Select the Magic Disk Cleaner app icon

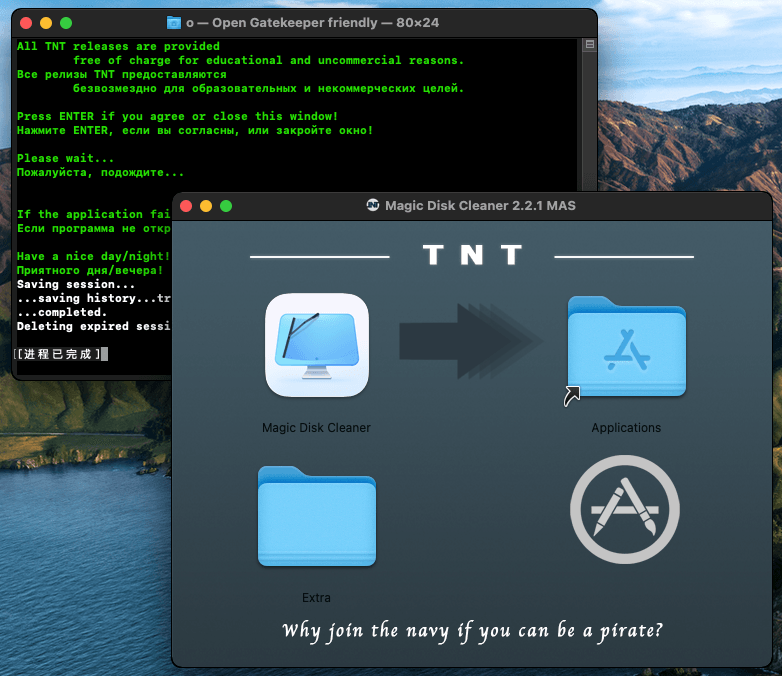[x=317, y=345]
